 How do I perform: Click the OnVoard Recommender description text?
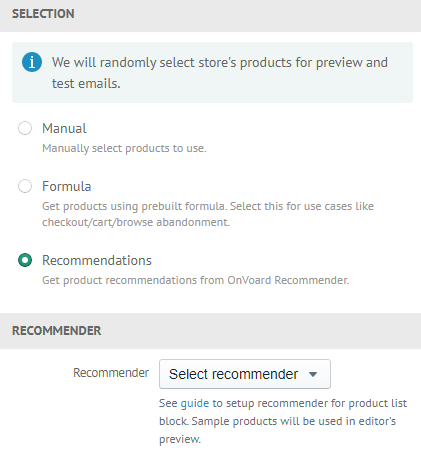(x=195, y=280)
